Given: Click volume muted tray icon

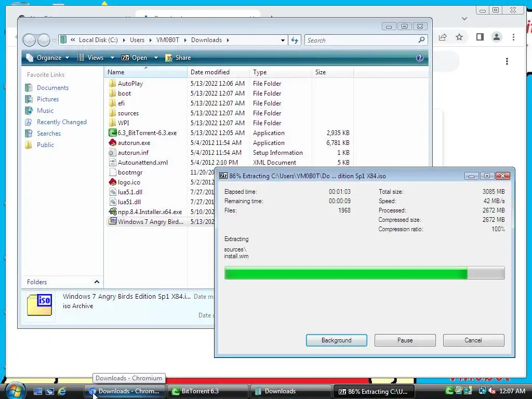Looking at the screenshot, I should pyautogui.click(x=492, y=391).
